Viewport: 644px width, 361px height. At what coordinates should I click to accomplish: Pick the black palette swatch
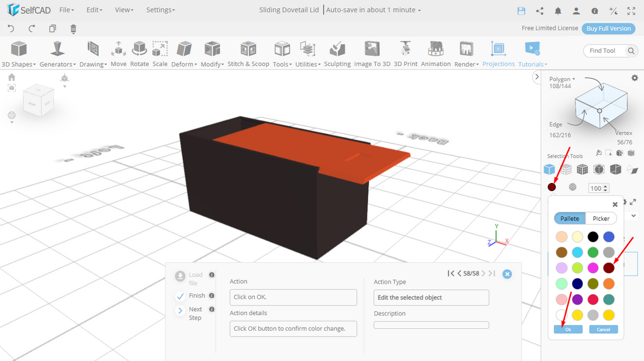[x=592, y=236]
